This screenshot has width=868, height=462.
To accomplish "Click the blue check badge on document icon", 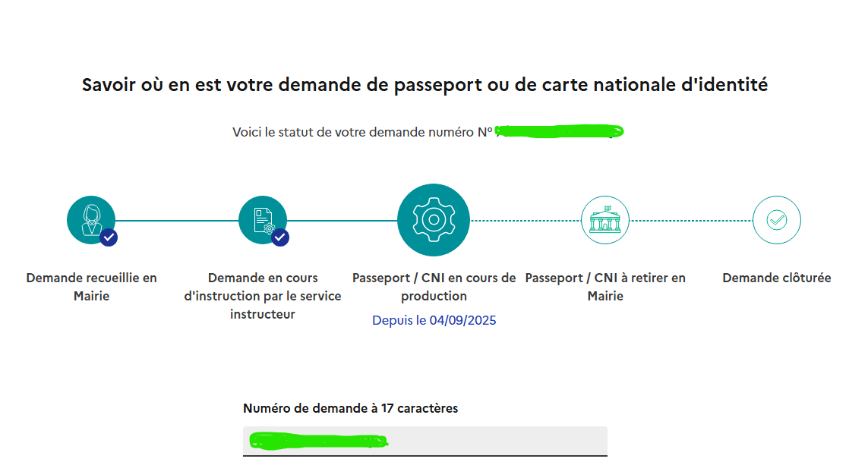I will (280, 237).
